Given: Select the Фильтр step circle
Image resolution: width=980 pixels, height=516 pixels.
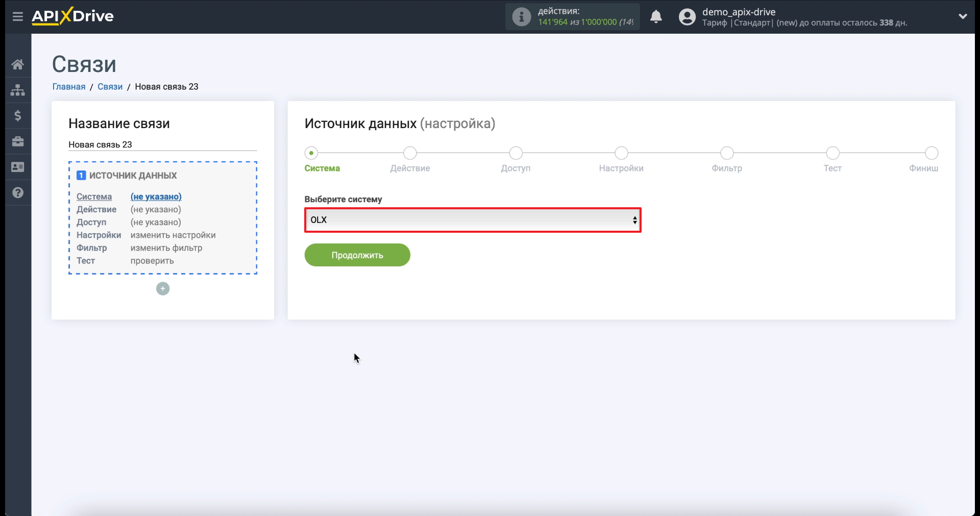Looking at the screenshot, I should click(x=727, y=153).
